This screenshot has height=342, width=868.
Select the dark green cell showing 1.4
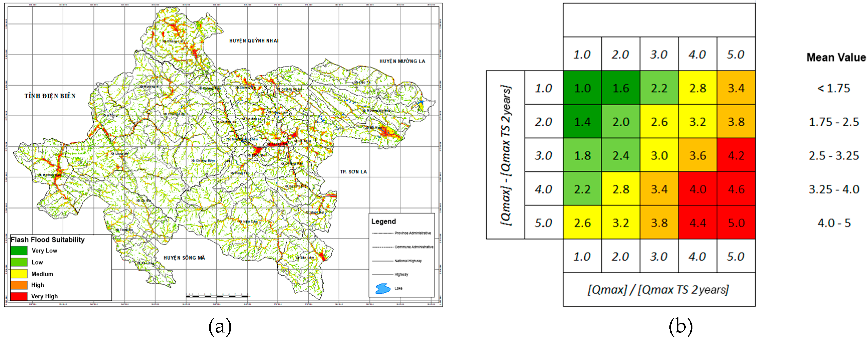582,122
